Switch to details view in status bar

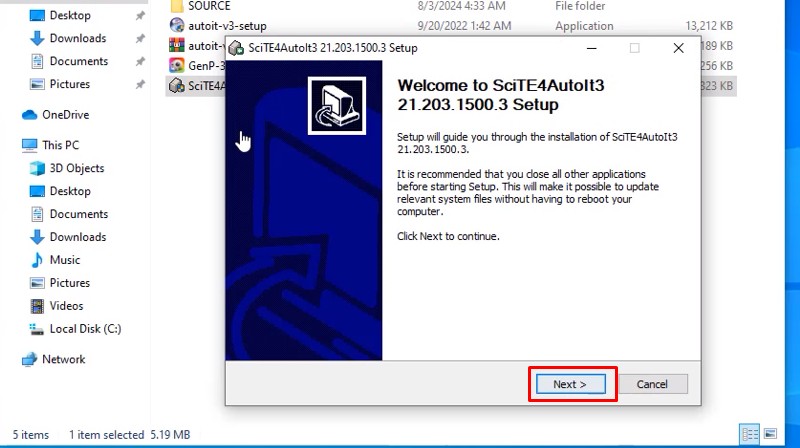click(x=749, y=435)
